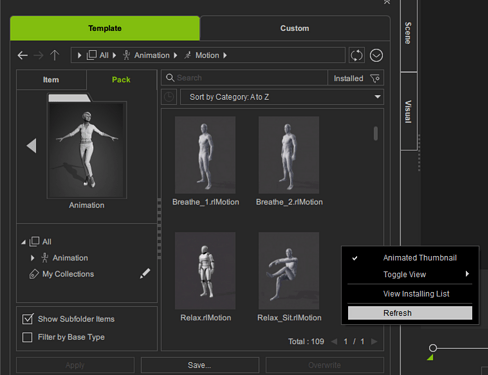Open the filter funnel icon next to Installed
The height and width of the screenshot is (375, 488).
(x=375, y=78)
